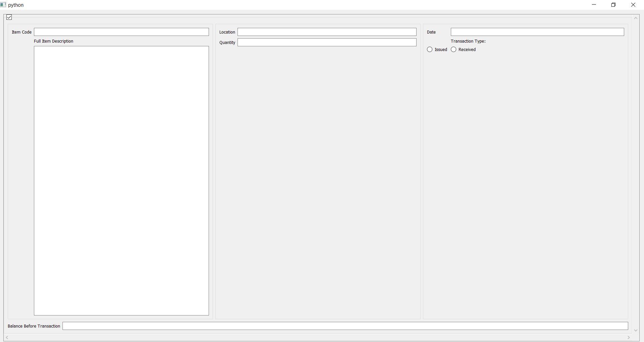
Task: Click into the Location input box
Action: (327, 32)
